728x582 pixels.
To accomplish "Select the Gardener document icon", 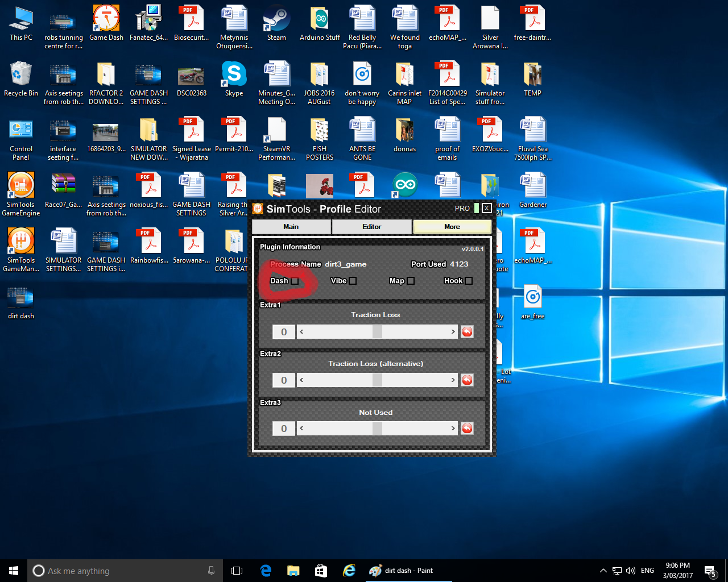I will click(533, 190).
